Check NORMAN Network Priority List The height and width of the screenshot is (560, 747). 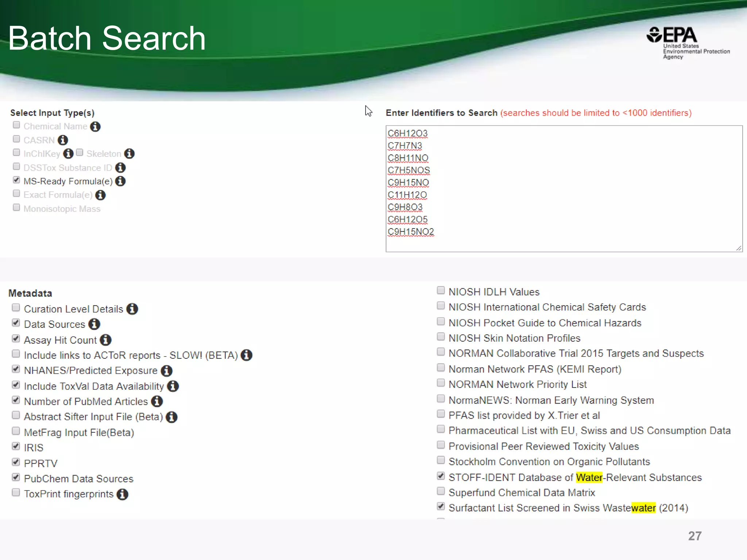pos(441,383)
